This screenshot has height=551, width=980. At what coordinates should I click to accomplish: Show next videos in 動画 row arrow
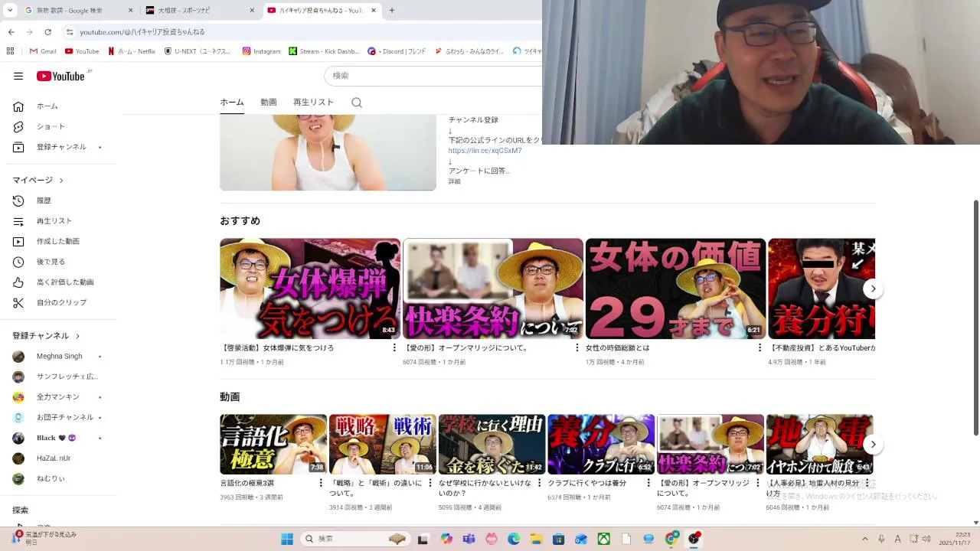(873, 445)
